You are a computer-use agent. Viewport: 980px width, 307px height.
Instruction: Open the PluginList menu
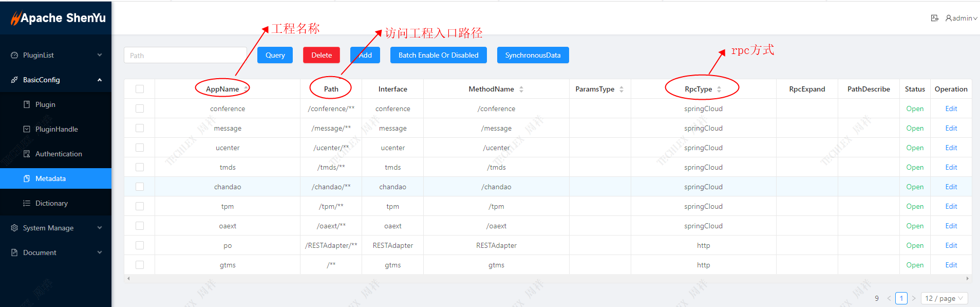(x=55, y=55)
